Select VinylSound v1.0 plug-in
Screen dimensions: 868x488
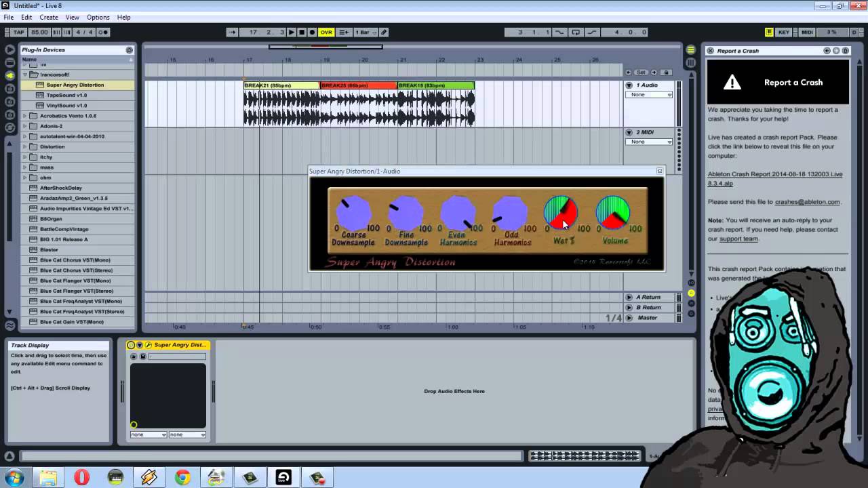click(x=77, y=105)
